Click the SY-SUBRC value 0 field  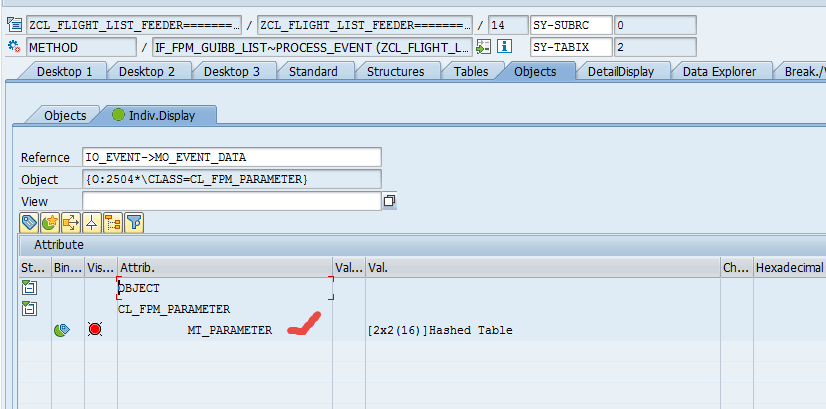(655, 25)
